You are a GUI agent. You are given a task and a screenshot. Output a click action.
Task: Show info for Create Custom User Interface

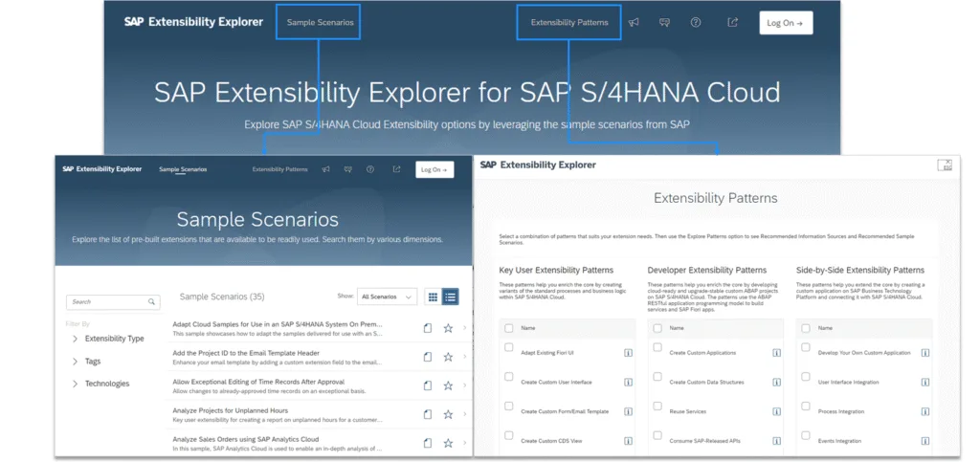coord(628,382)
